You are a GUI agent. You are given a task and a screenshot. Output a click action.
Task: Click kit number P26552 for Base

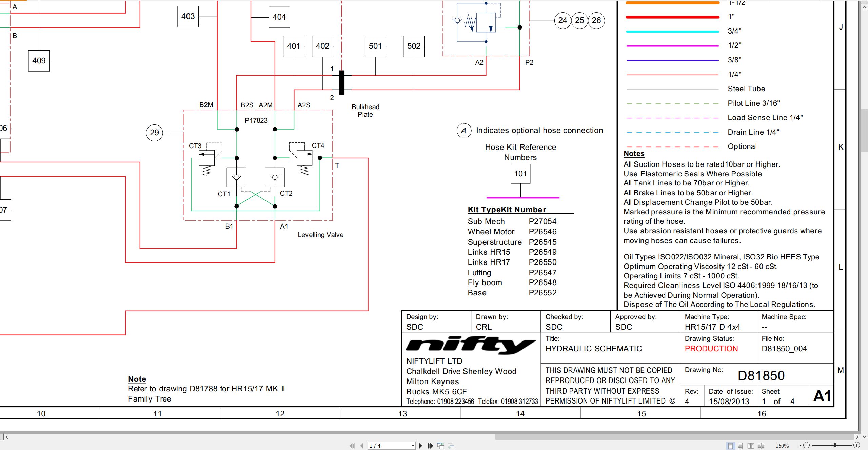click(543, 293)
